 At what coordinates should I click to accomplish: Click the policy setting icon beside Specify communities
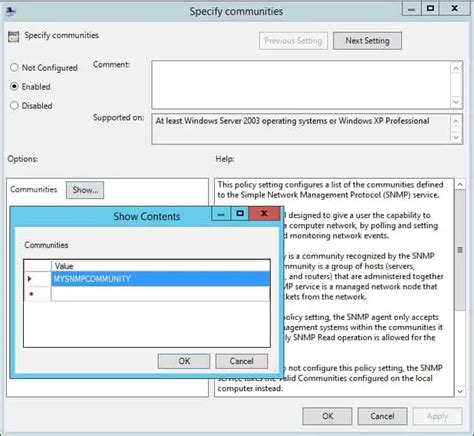tap(14, 36)
